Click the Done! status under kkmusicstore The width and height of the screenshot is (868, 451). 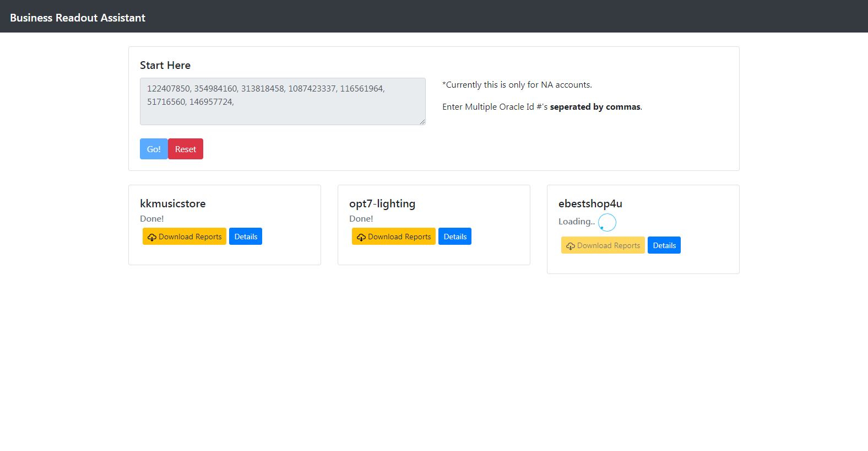(152, 219)
